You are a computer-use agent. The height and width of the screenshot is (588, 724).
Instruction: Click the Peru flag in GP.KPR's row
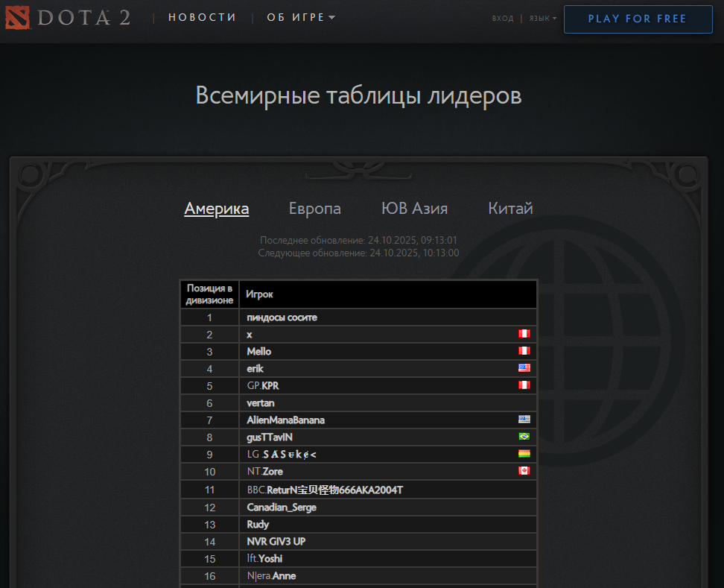coord(524,385)
